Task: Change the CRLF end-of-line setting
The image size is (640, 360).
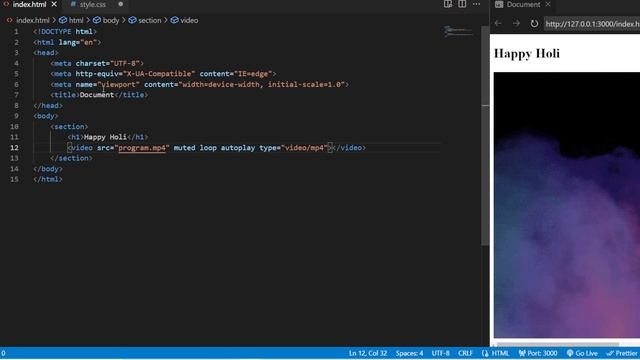Action: click(x=465, y=353)
